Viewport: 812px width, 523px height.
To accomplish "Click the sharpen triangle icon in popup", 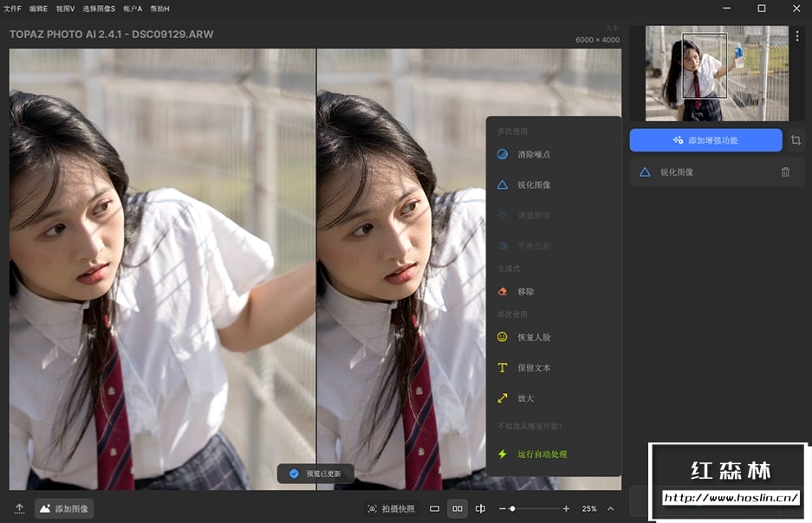I will 503,184.
